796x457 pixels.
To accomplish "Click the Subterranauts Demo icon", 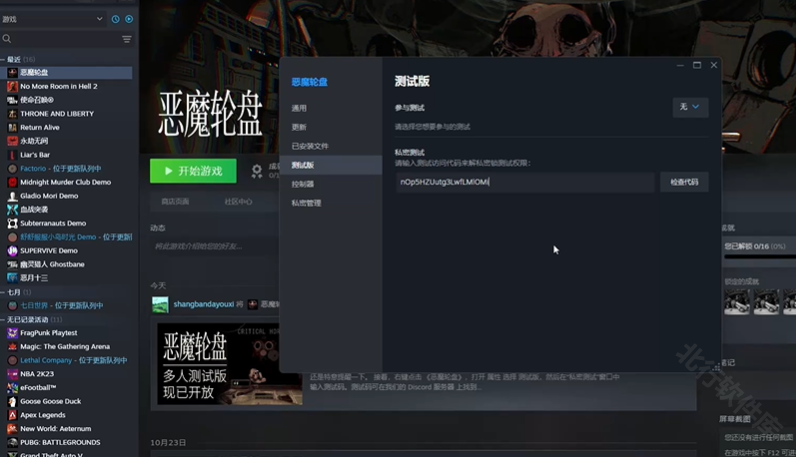I will click(12, 223).
